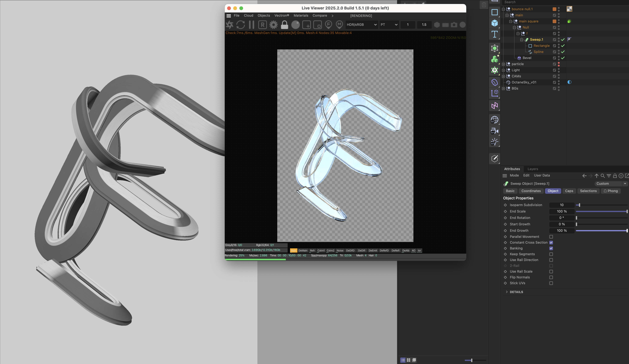Image resolution: width=629 pixels, height=364 pixels.
Task: Collapse the main square null
Action: 511,22
